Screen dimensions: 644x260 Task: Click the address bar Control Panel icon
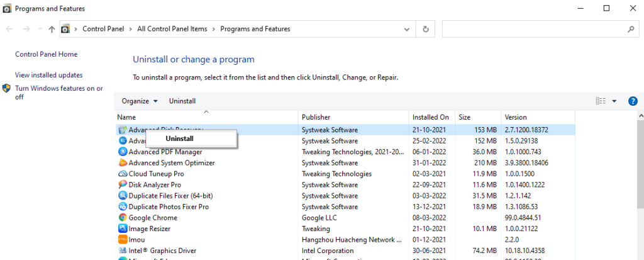coord(65,29)
